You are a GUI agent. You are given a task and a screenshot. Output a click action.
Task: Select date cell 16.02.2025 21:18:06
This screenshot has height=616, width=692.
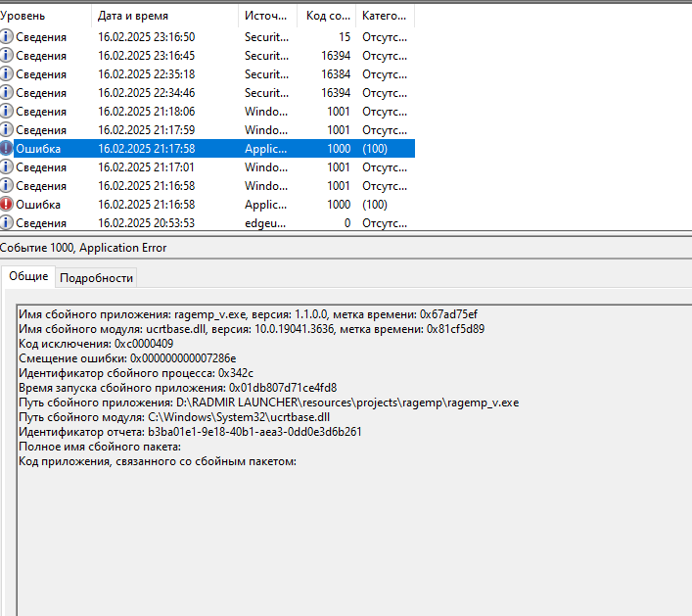(146, 112)
